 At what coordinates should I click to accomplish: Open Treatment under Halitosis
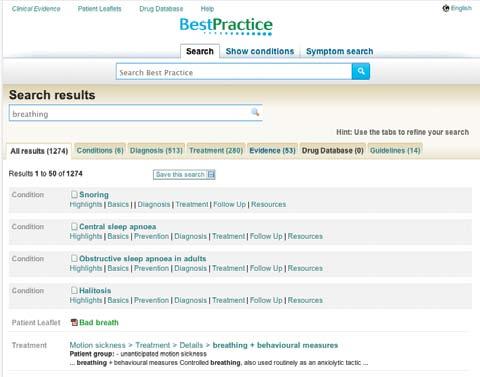click(x=228, y=300)
